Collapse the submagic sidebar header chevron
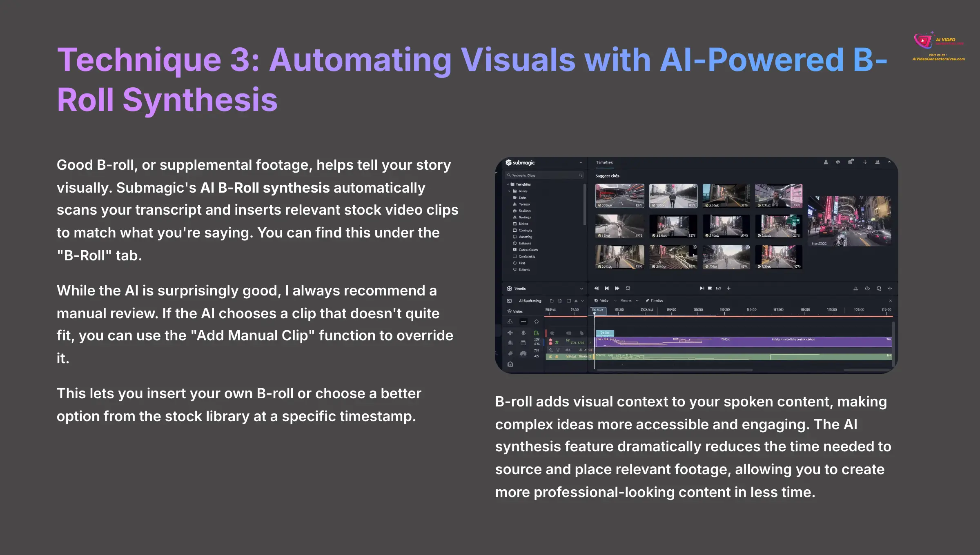 pyautogui.click(x=581, y=162)
